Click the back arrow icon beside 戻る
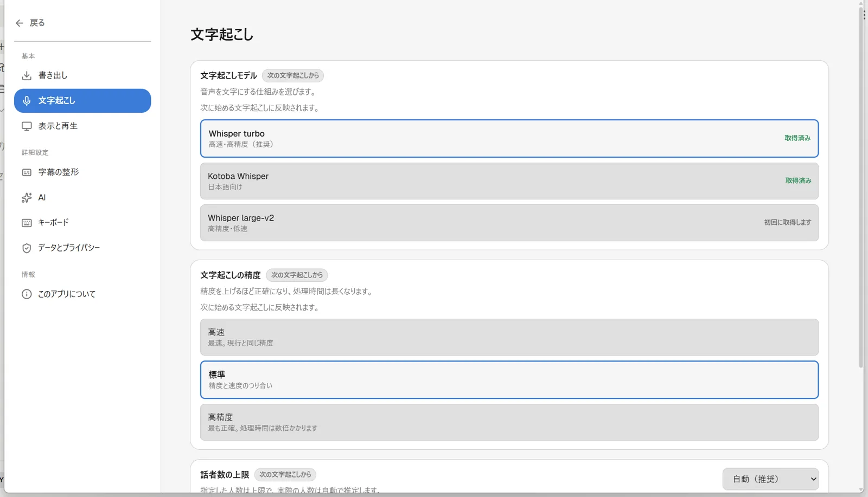The image size is (868, 497). (x=20, y=23)
